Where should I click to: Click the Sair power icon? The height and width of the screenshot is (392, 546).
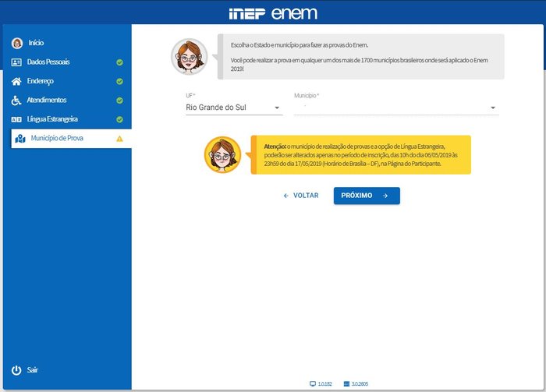click(16, 370)
